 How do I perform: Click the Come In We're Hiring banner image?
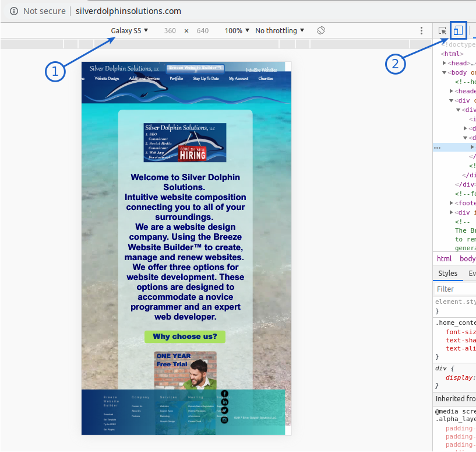click(x=185, y=142)
